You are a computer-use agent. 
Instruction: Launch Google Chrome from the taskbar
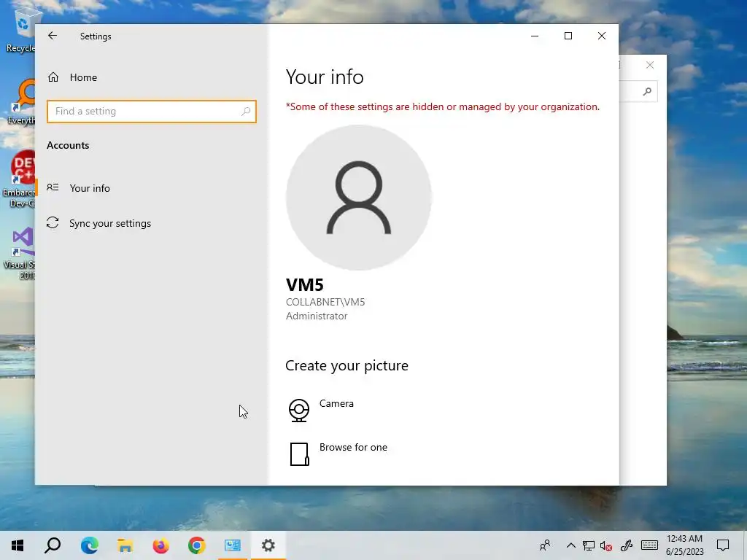click(196, 545)
